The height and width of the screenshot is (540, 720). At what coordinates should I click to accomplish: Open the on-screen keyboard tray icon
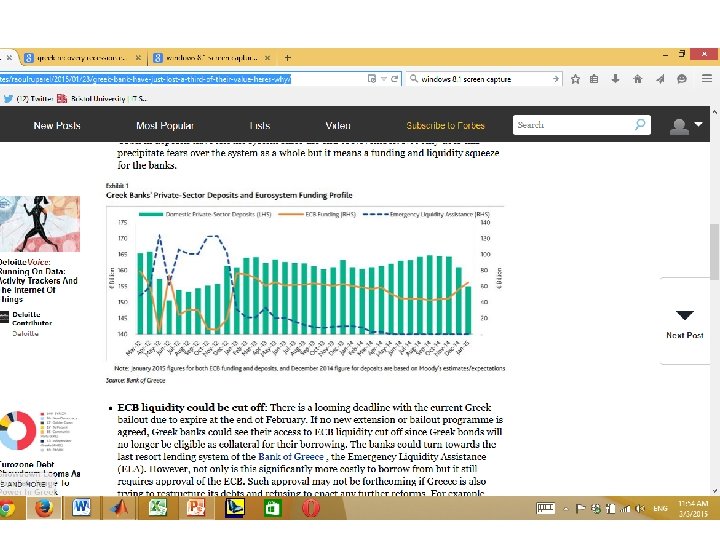coord(546,508)
